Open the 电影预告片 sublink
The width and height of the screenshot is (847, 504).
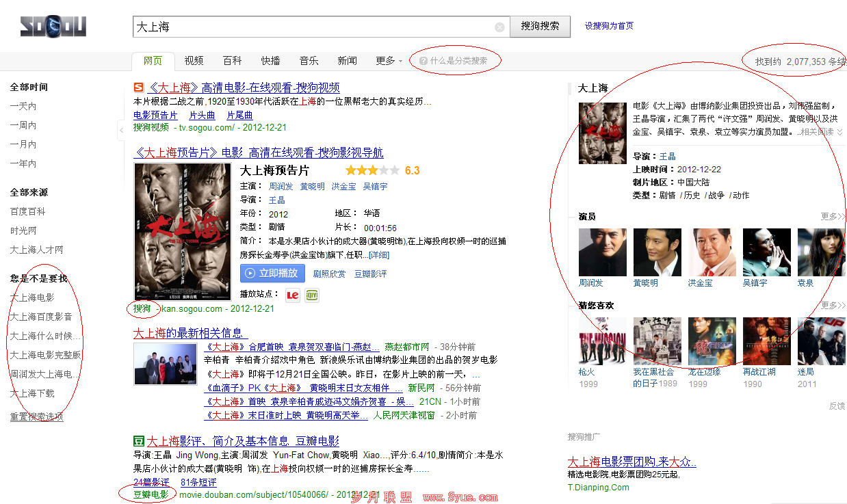155,116
